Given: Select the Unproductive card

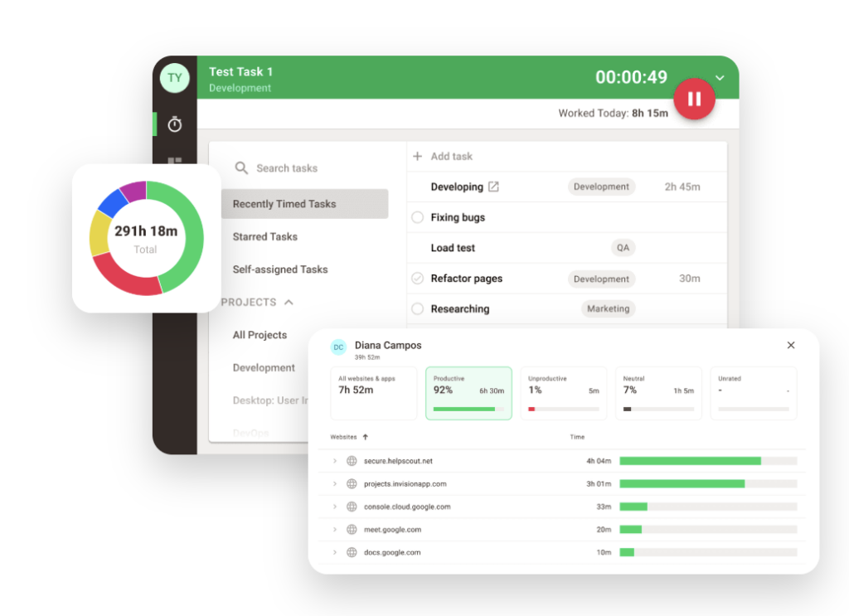Looking at the screenshot, I should tap(564, 394).
